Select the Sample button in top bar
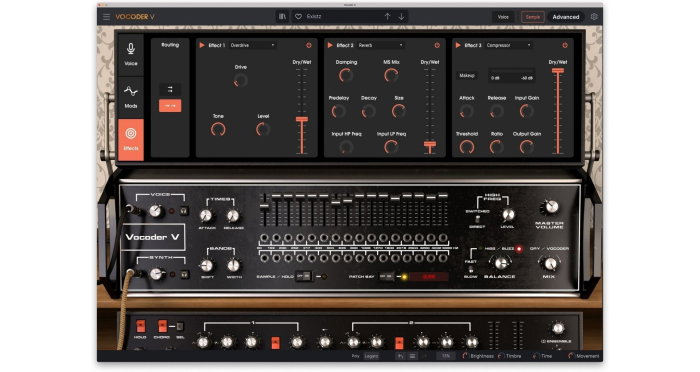700x372 pixels. (x=533, y=17)
